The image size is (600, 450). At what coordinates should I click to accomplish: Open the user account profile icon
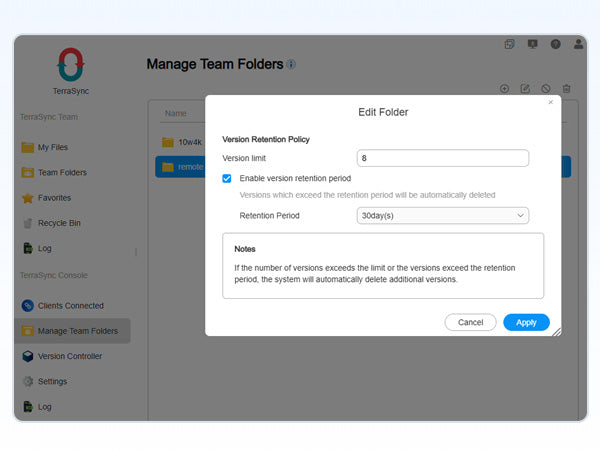click(577, 45)
